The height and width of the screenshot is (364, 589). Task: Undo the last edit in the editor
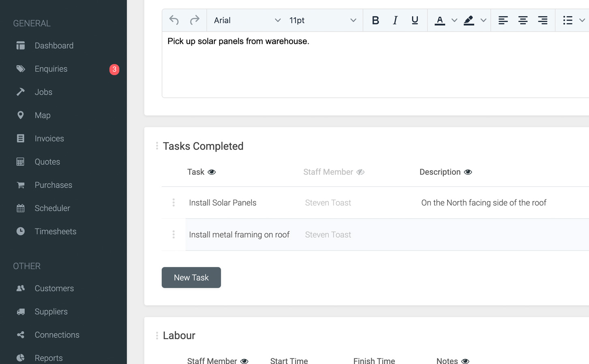174,20
